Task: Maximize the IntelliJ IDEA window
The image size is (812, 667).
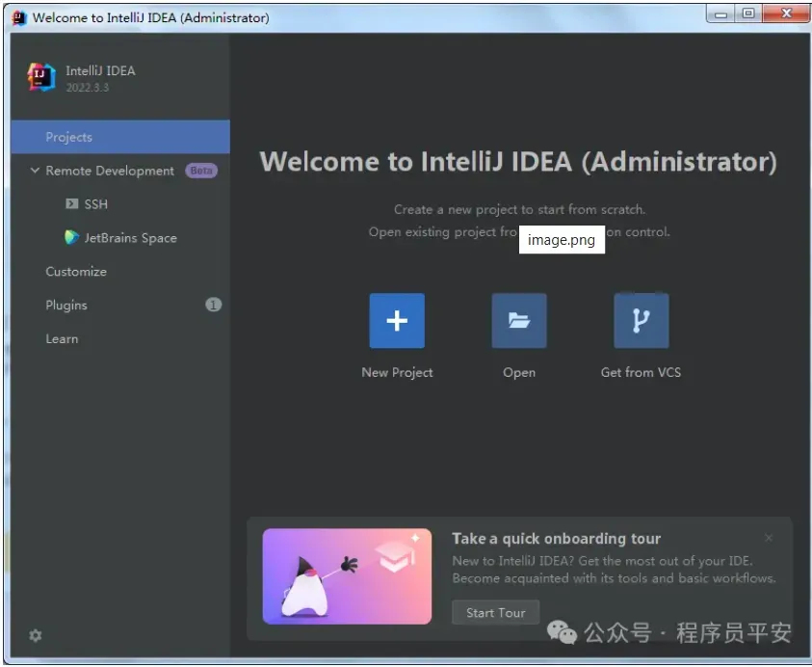Action: pyautogui.click(x=748, y=14)
